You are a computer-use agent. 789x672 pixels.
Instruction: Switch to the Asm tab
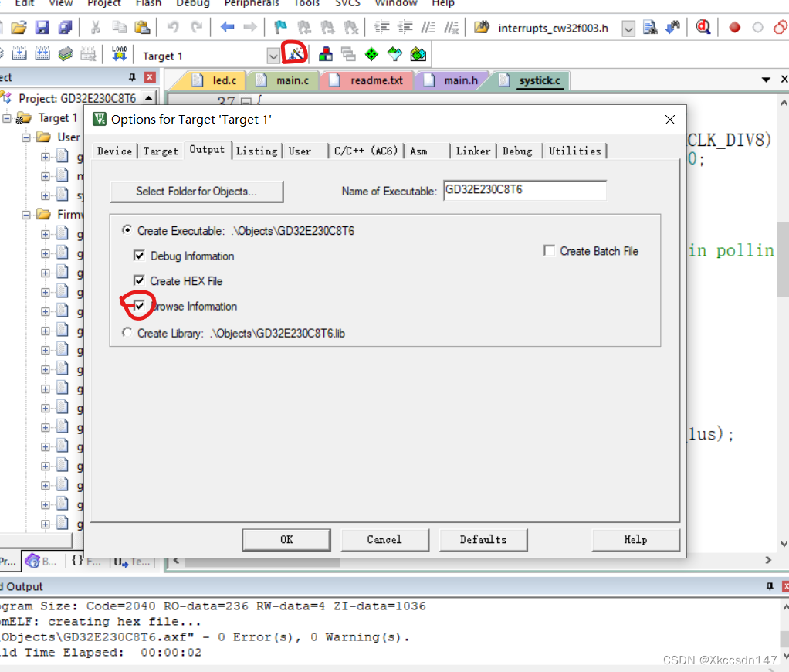point(418,151)
